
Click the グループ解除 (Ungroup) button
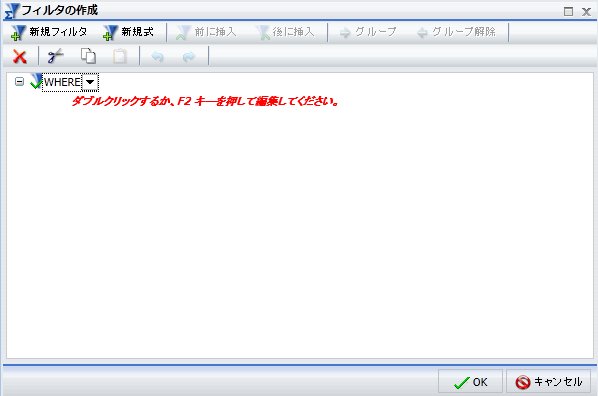tap(457, 32)
